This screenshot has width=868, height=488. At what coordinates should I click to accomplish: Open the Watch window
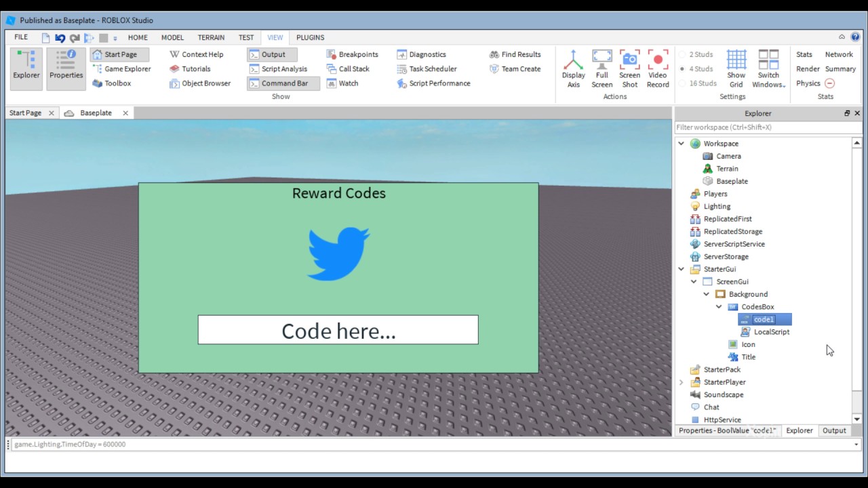point(342,83)
